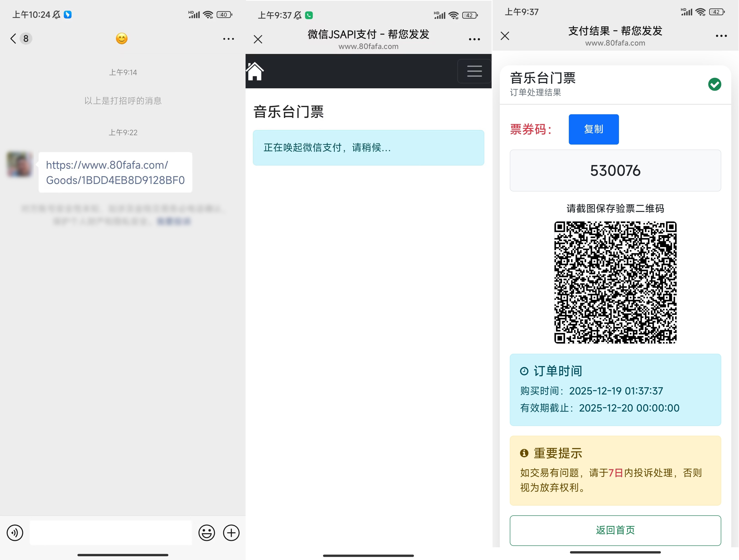Viewport: 739px width, 560px height.
Task: Expand the hamburger navigation menu
Action: coord(474,71)
